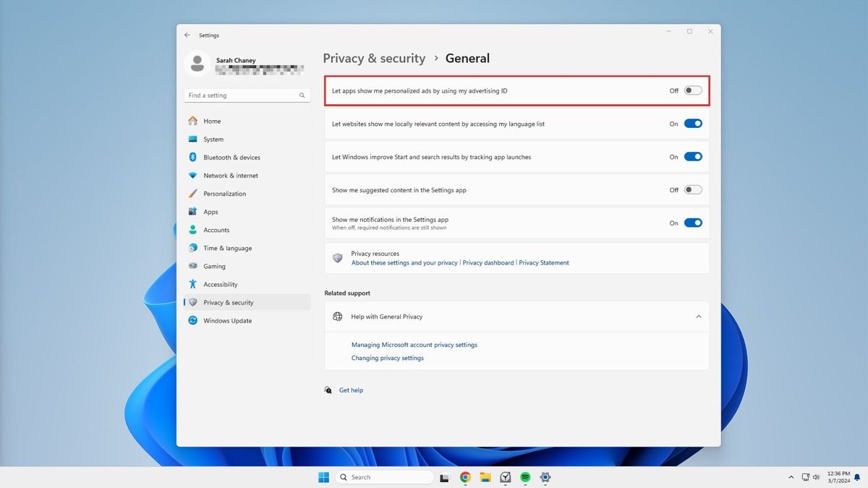
Task: Open Accounts settings in the sidebar
Action: pyautogui.click(x=216, y=229)
